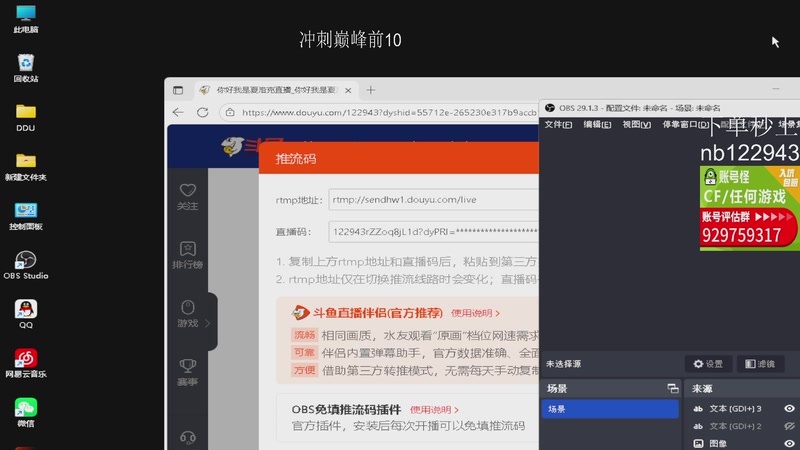This screenshot has height=450, width=800.
Task: Open the 新建文件夹 desktop folder
Action: tap(26, 167)
